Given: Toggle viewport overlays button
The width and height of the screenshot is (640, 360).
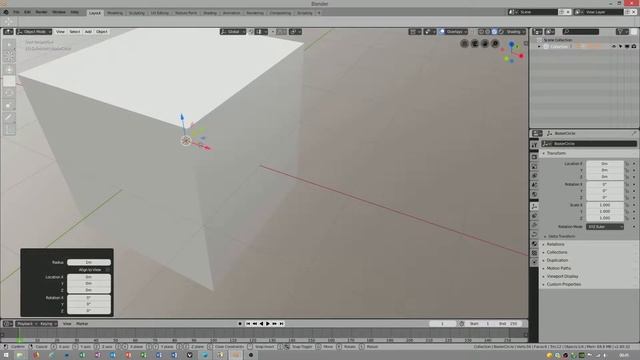Looking at the screenshot, I should tap(442, 31).
